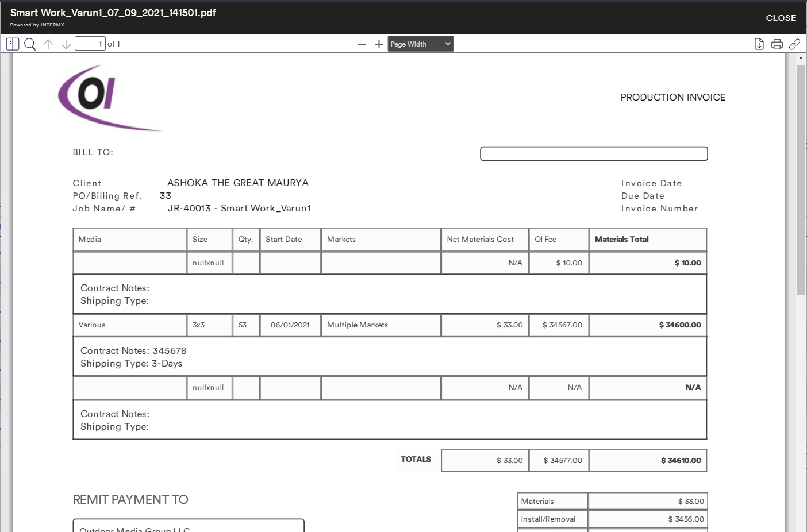This screenshot has height=532, width=807.
Task: Click the Qty. column header
Action: coord(245,240)
